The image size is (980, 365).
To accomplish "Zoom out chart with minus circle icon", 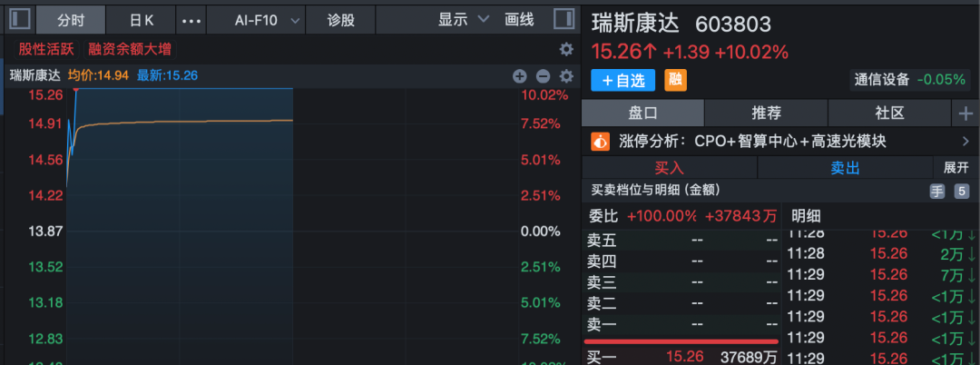I will point(544,76).
